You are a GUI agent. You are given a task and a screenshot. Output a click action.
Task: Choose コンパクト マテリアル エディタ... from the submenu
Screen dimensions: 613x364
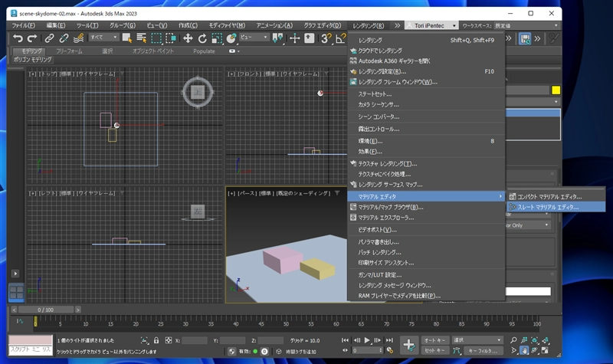pos(556,197)
